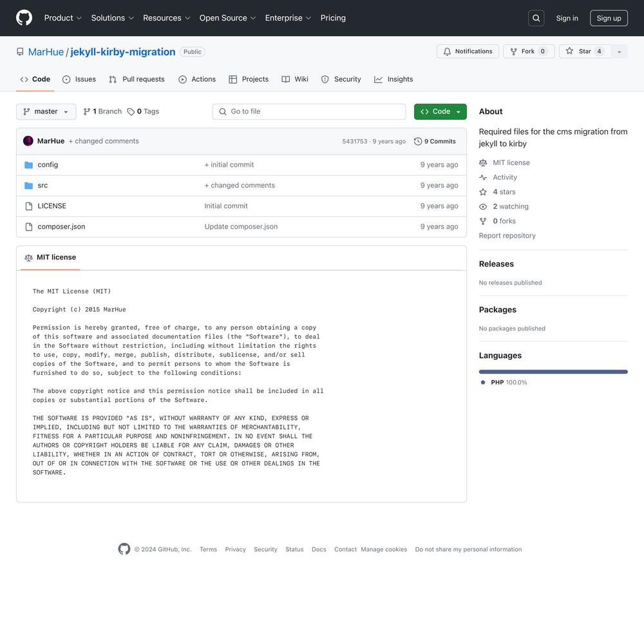Click the MarHue avatar in commit row
The height and width of the screenshot is (644, 644).
click(x=28, y=141)
